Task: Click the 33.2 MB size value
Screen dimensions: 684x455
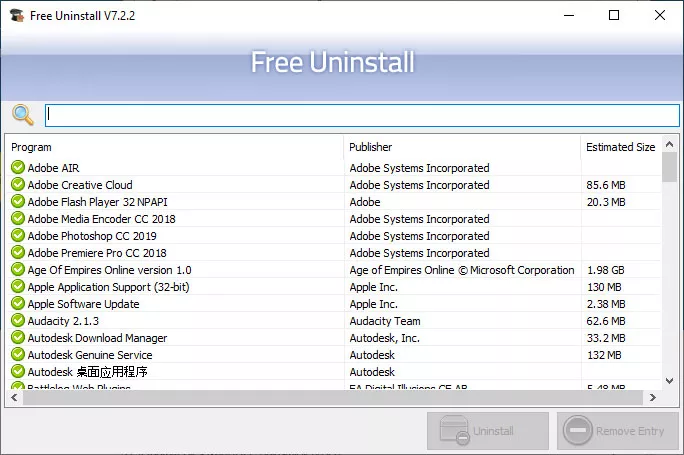Action: (x=606, y=338)
